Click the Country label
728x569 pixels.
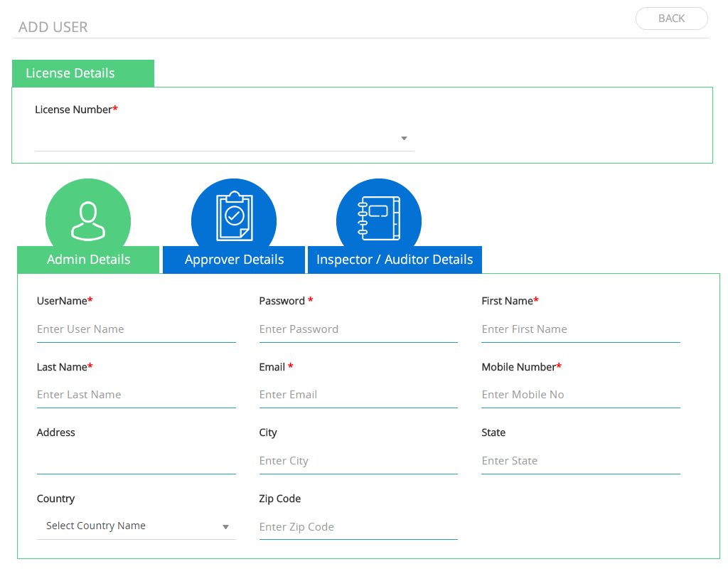[x=55, y=499]
